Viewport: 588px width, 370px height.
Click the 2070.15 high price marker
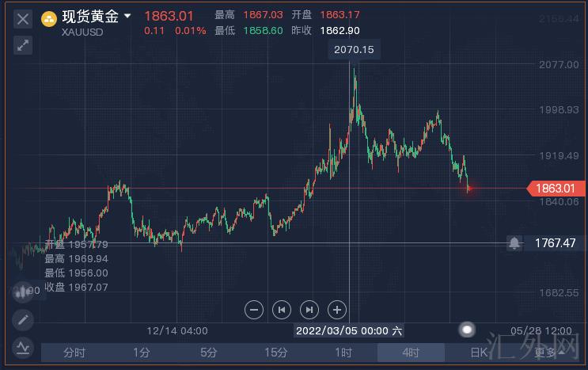[x=353, y=50]
